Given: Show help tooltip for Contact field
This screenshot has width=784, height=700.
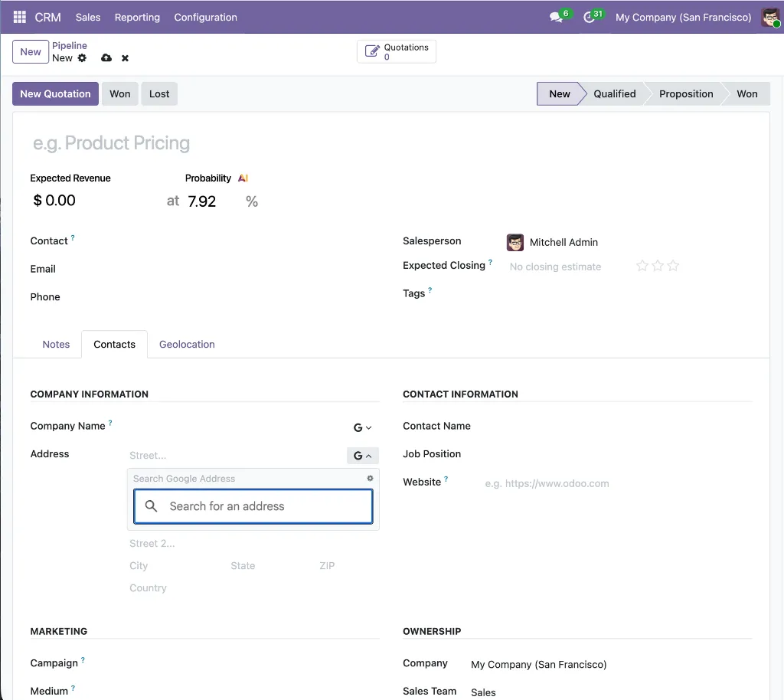Looking at the screenshot, I should tap(73, 237).
